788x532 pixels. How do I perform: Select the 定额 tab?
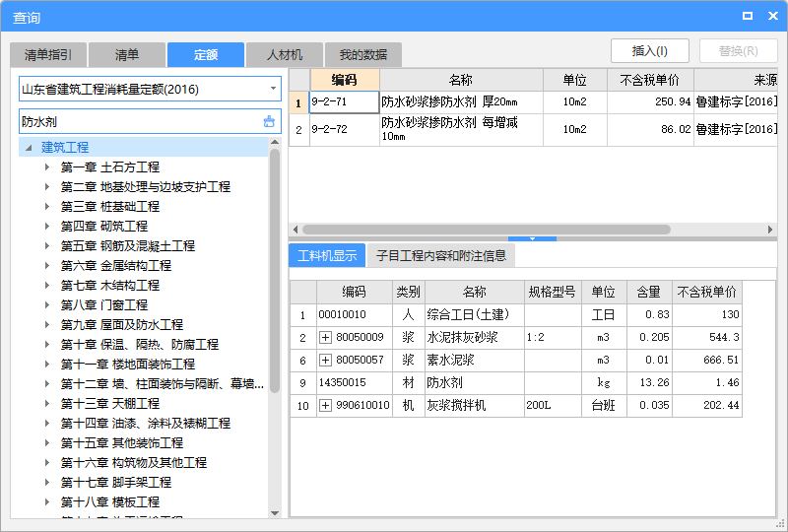point(206,55)
